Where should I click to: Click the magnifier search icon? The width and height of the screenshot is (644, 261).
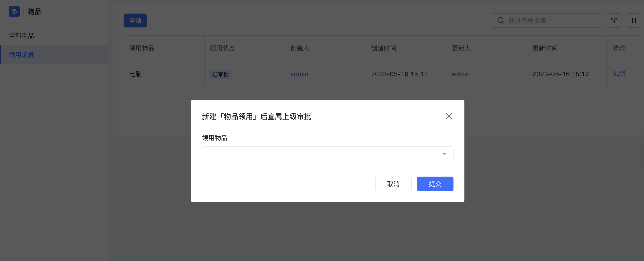[500, 21]
